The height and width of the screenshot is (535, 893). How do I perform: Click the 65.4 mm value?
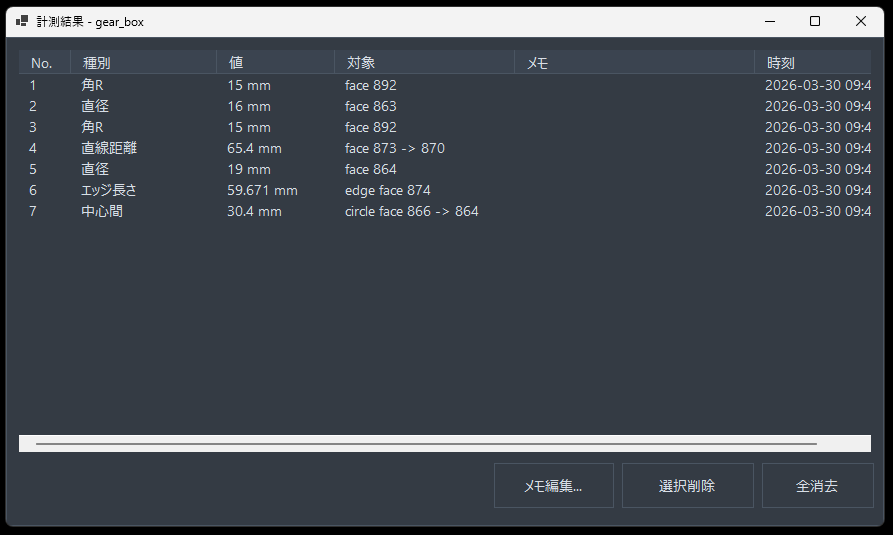point(255,148)
